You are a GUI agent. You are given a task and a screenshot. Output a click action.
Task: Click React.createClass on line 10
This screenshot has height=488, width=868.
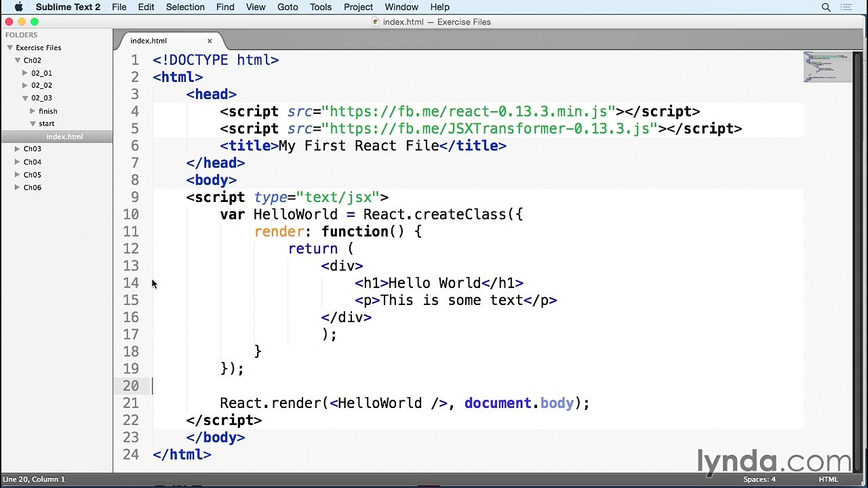(x=435, y=215)
